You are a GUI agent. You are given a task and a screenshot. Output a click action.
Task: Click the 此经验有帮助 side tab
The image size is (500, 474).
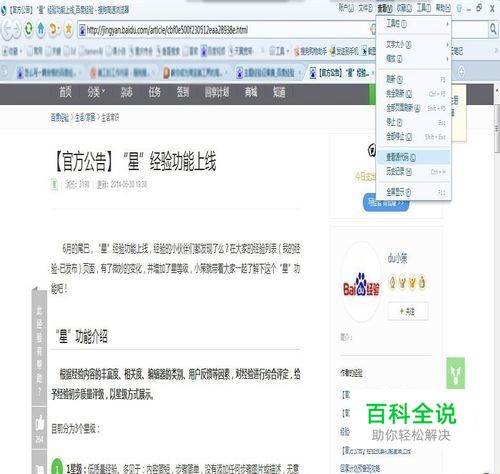(x=39, y=348)
